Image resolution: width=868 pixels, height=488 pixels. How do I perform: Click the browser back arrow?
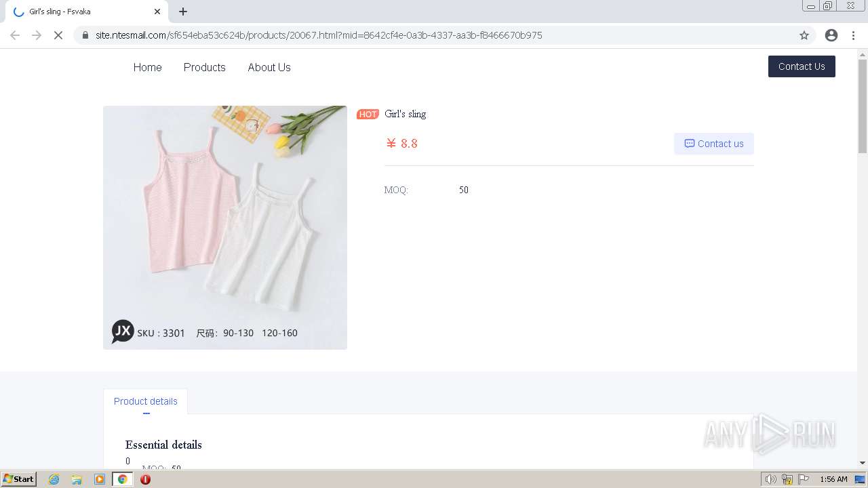point(15,35)
